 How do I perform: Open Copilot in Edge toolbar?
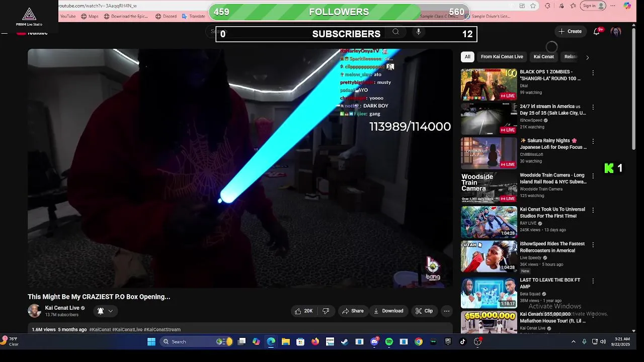tap(627, 6)
